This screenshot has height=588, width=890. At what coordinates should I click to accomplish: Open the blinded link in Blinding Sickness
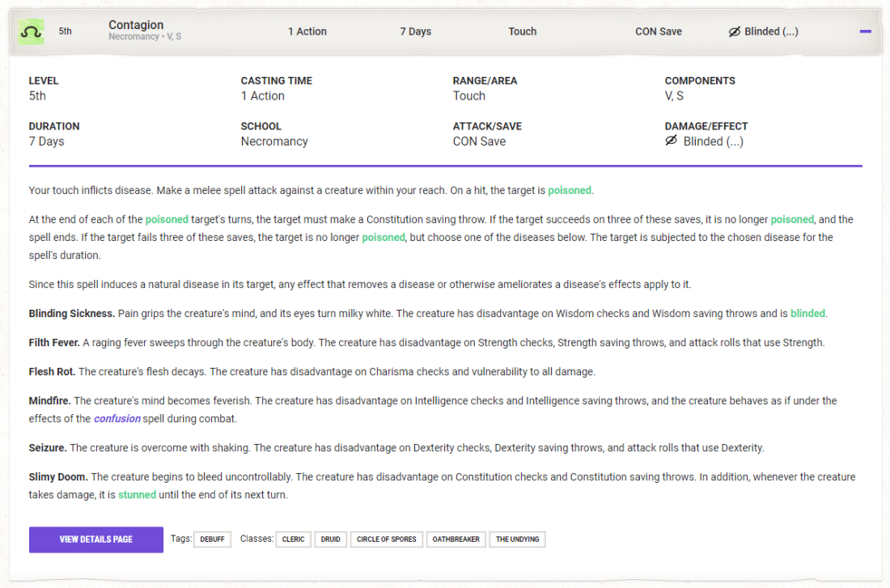(807, 314)
